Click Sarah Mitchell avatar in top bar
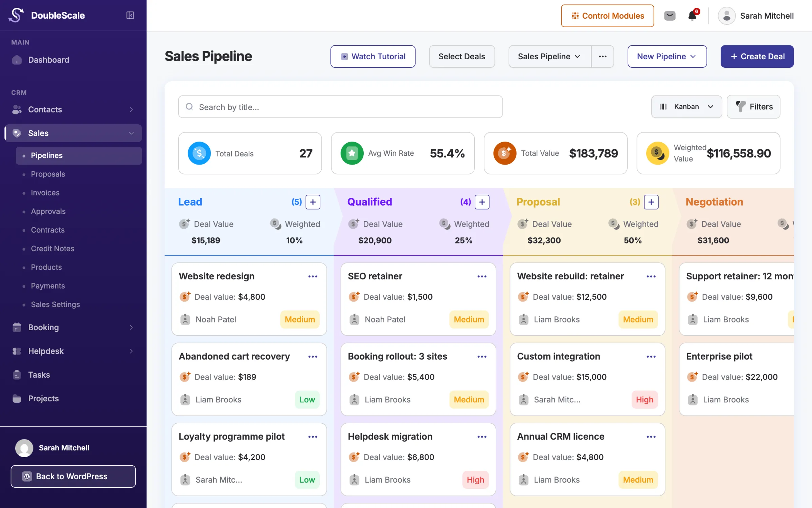 726,16
